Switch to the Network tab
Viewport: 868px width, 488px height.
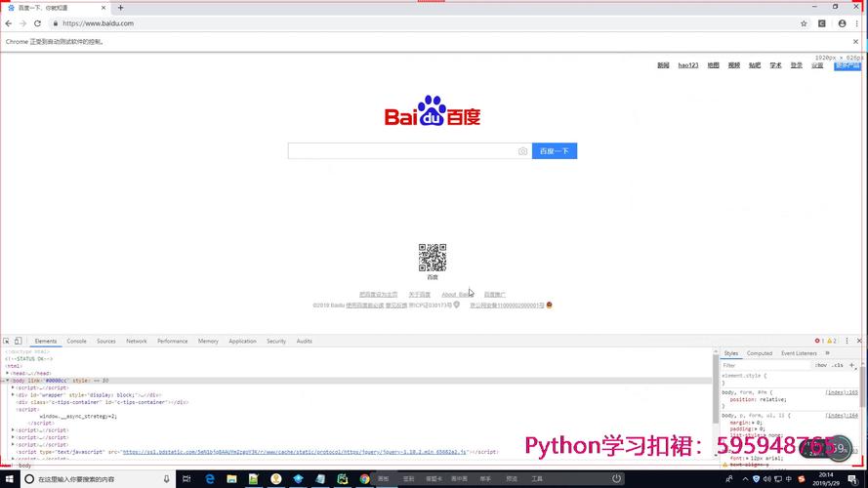[x=136, y=342]
